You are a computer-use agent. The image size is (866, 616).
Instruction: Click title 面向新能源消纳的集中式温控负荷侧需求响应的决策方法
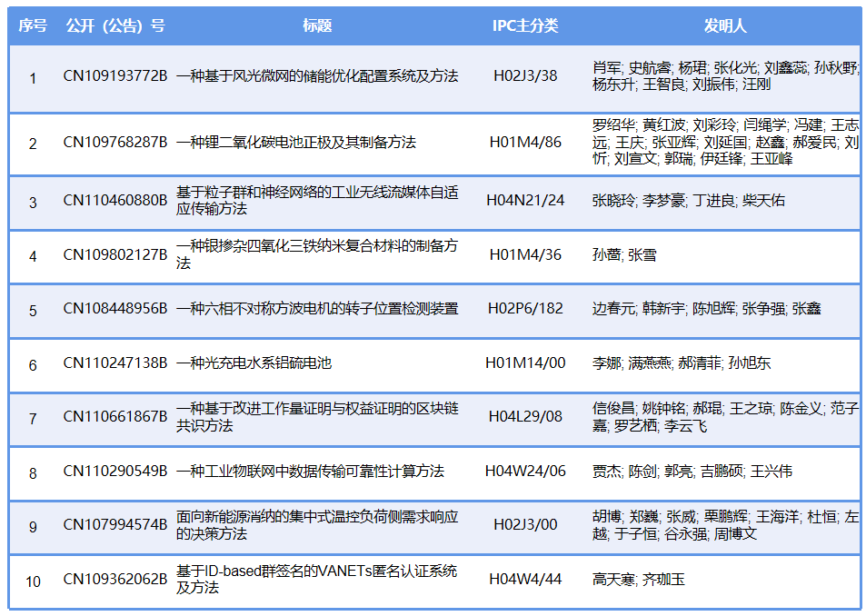pyautogui.click(x=317, y=525)
